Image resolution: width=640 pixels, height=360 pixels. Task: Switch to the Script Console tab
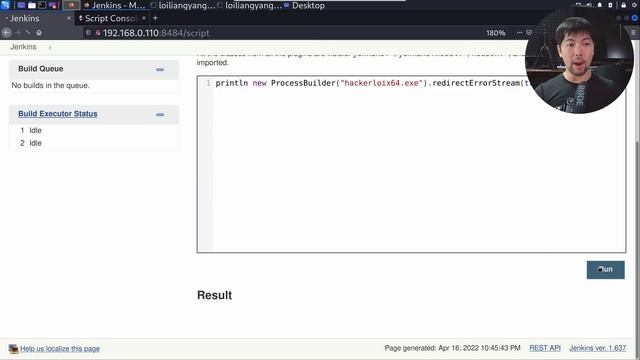pos(112,18)
